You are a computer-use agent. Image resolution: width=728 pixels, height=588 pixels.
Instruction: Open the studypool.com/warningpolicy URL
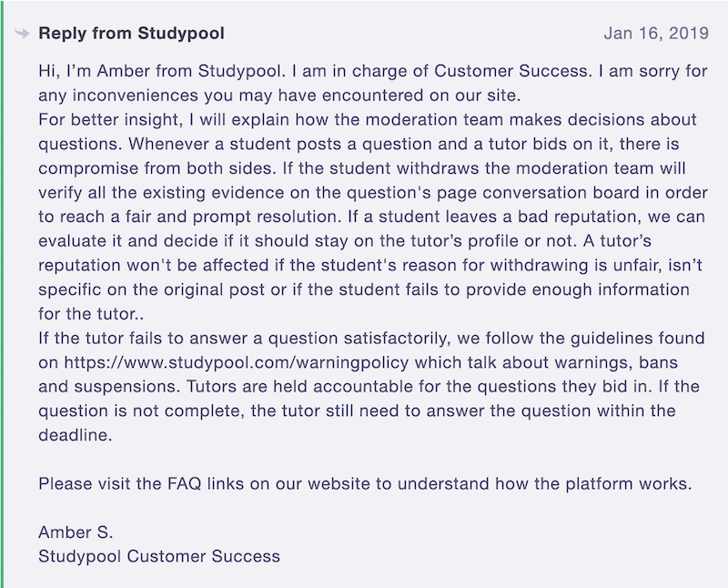point(237,362)
